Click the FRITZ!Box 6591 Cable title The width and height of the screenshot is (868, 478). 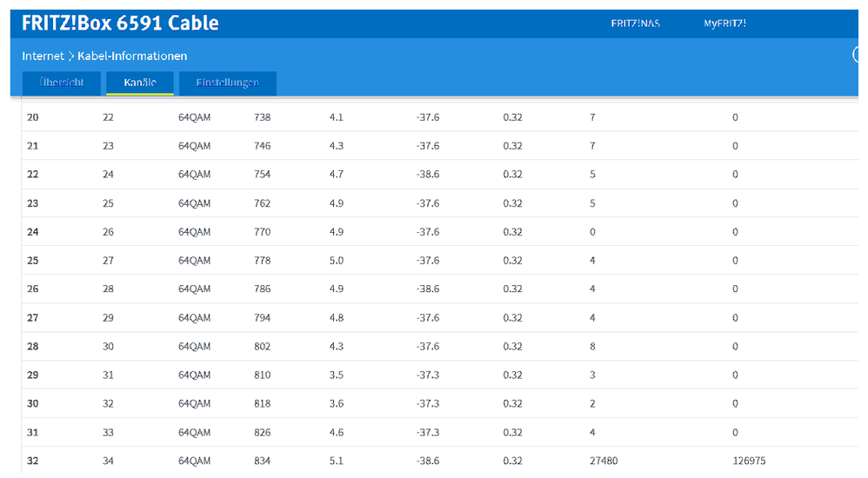point(120,23)
